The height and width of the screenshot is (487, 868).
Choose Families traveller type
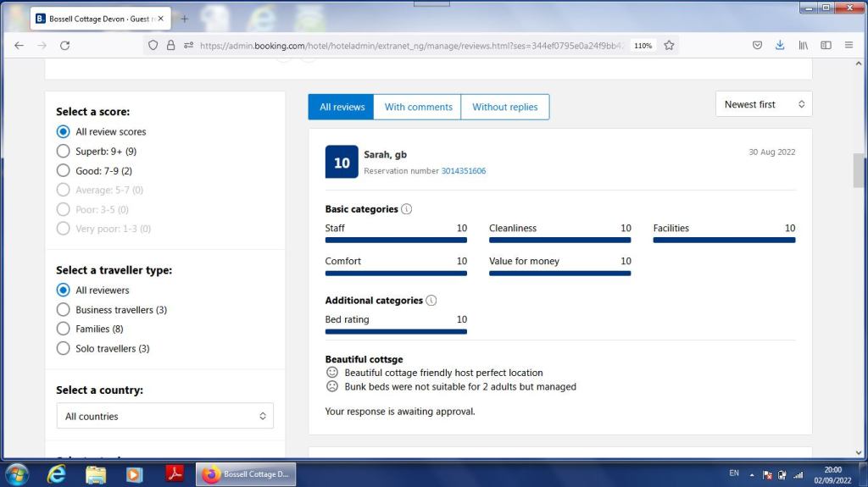click(x=63, y=329)
